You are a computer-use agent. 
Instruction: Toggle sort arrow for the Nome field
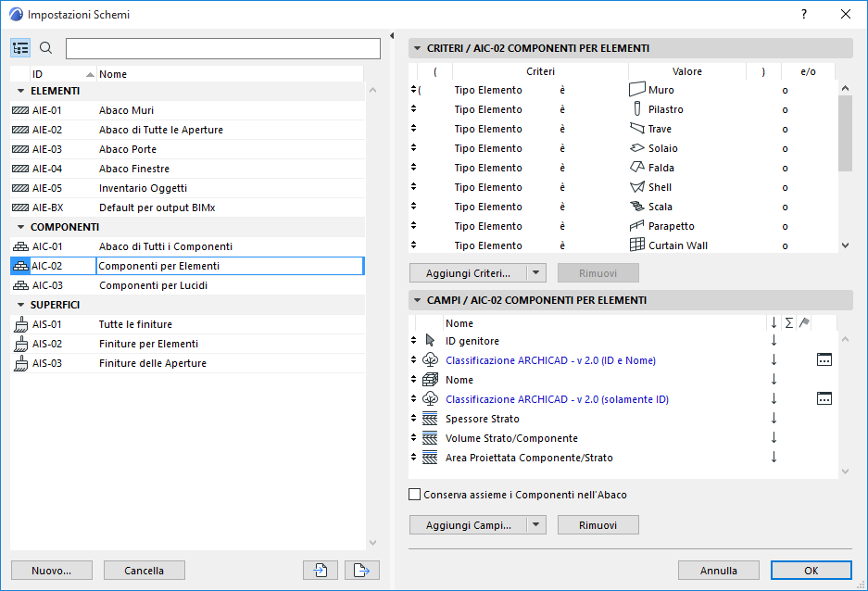click(x=774, y=380)
